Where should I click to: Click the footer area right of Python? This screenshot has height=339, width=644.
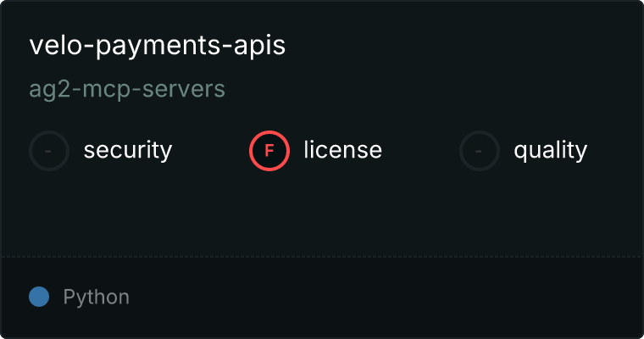click(x=381, y=297)
